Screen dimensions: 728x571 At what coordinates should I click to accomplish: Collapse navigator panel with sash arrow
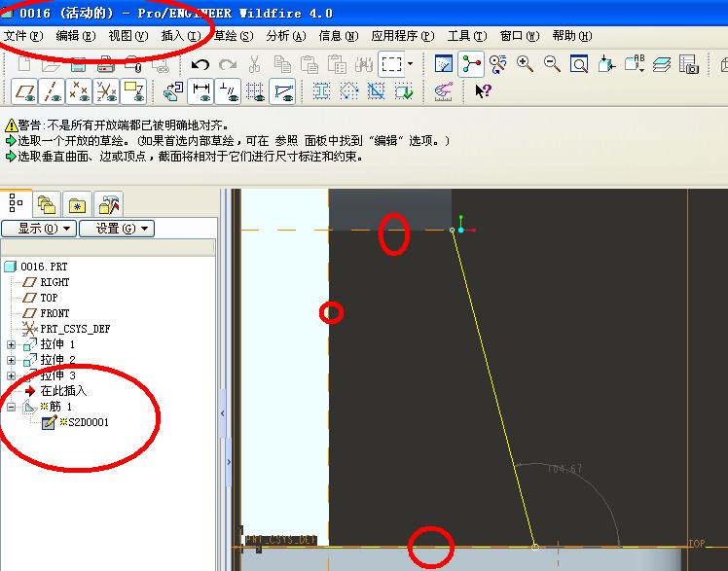click(x=223, y=413)
